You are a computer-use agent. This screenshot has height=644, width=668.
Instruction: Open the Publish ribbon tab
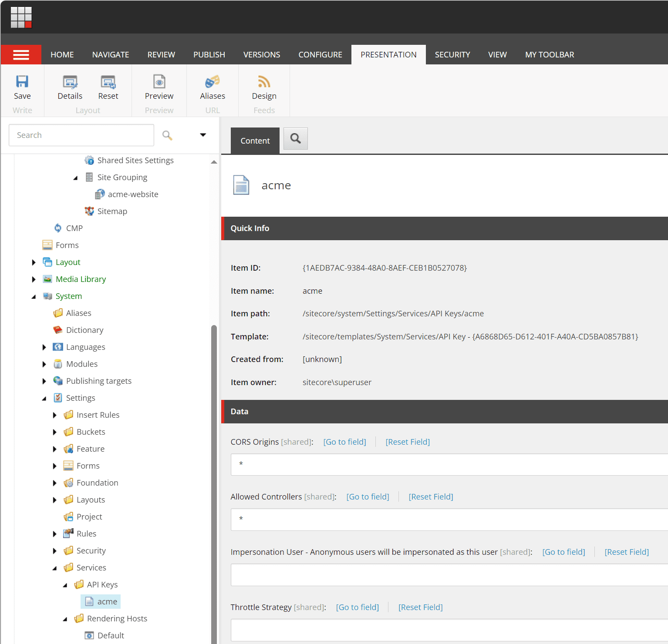pyautogui.click(x=209, y=55)
